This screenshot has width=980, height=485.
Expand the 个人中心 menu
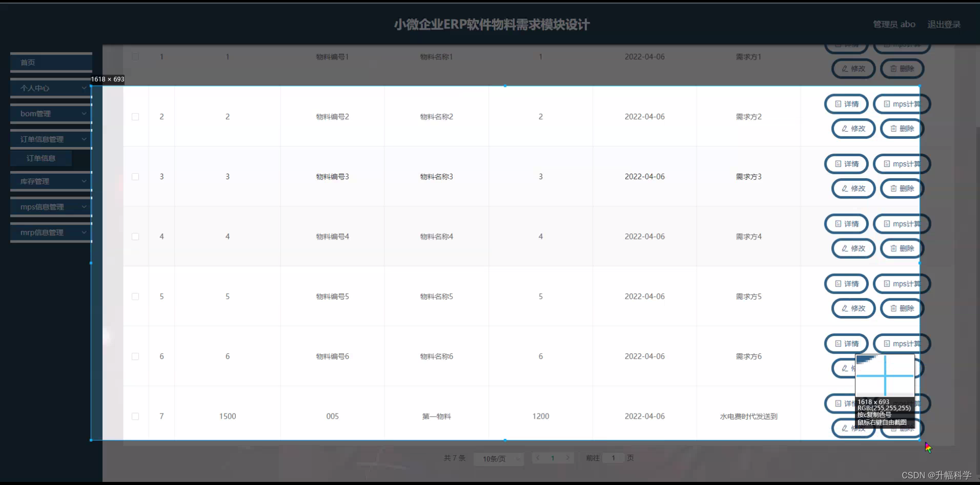51,88
